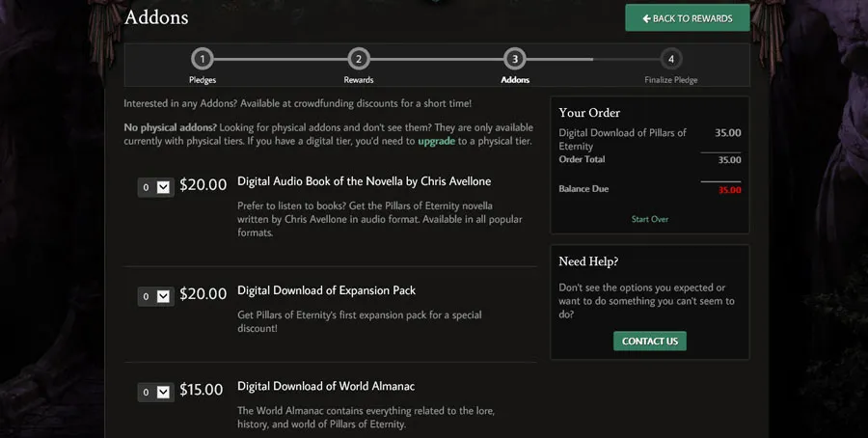Click the Back to Rewards button

[688, 17]
